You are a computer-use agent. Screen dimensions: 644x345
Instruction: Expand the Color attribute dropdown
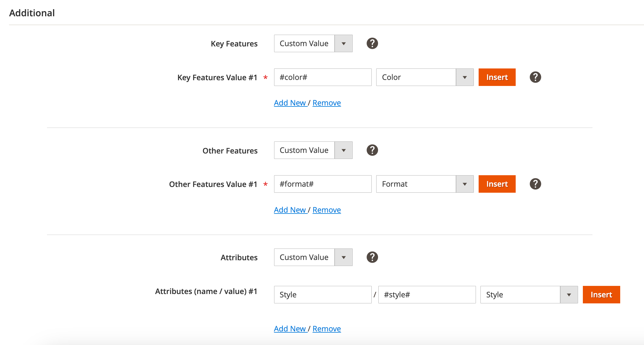point(425,77)
